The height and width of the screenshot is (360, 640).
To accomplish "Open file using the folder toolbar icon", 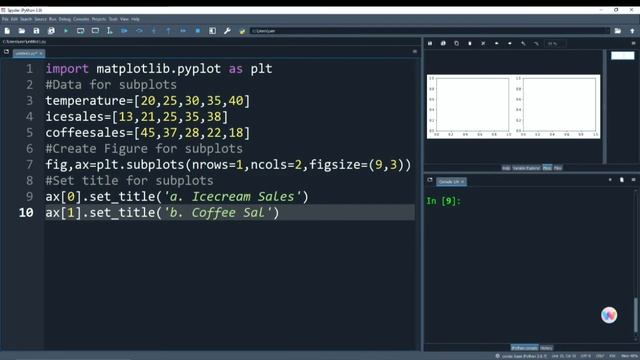I will click(22, 31).
